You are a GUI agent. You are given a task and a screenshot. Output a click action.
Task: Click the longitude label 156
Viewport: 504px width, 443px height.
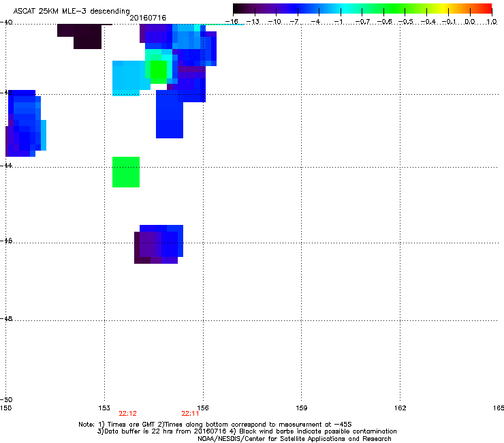coord(203,408)
